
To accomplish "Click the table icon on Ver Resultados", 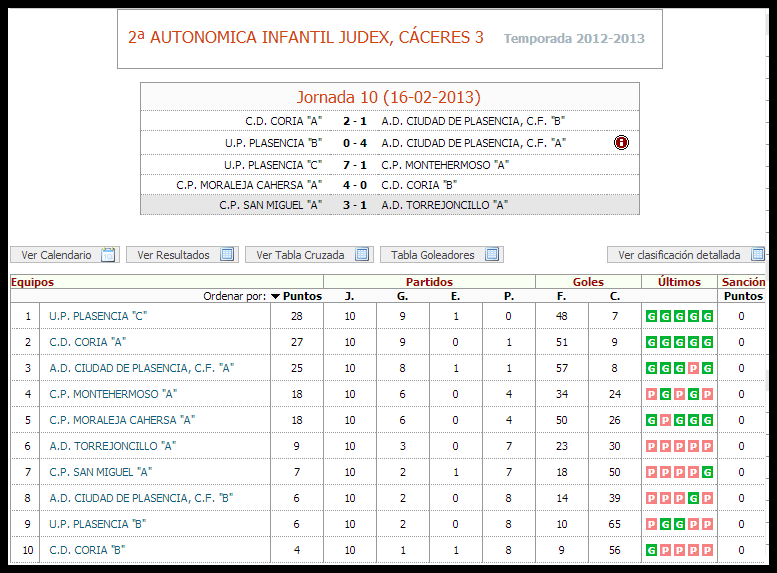I will [x=227, y=255].
